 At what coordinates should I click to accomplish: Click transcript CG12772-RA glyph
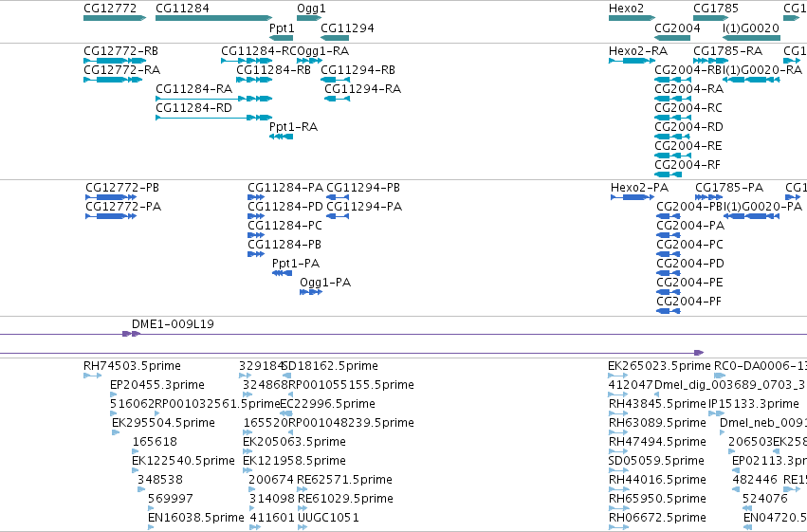113,80
